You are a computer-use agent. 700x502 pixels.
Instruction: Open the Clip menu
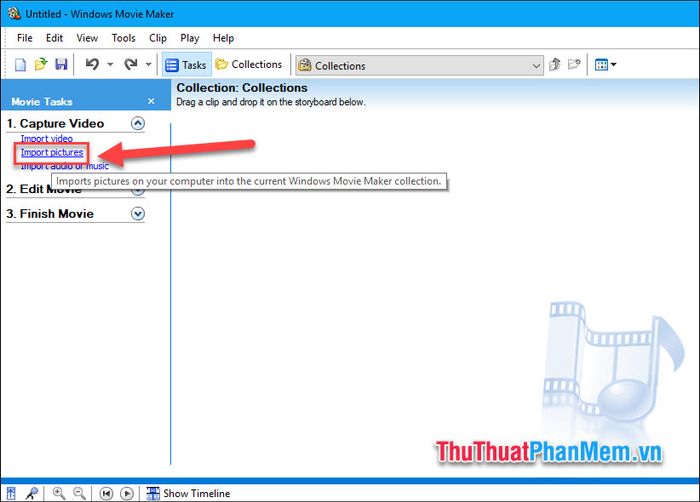158,38
